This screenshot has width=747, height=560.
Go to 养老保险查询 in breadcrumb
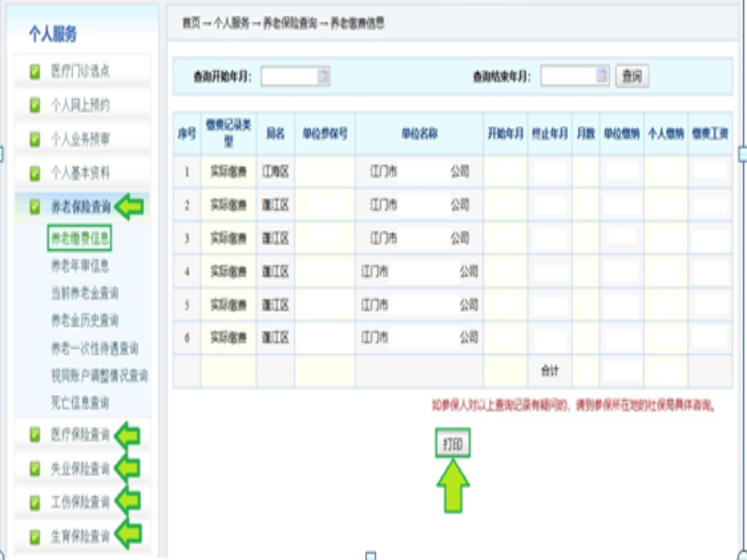[290, 22]
